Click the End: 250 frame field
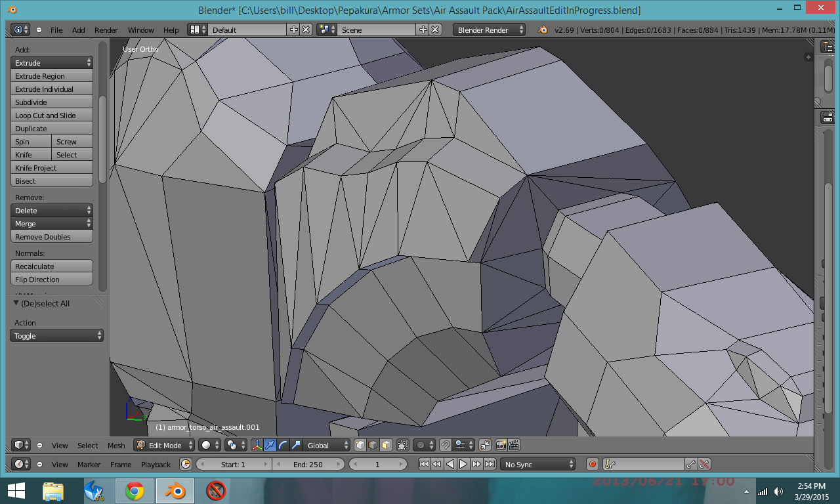This screenshot has height=504, width=840. (x=308, y=464)
